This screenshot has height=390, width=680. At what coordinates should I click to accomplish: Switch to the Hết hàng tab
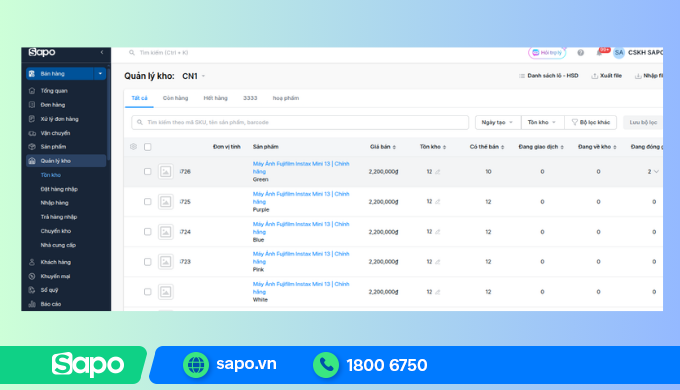tap(216, 98)
